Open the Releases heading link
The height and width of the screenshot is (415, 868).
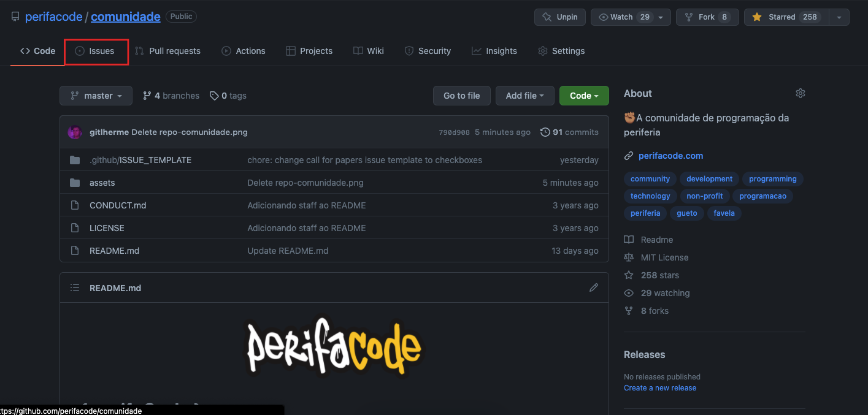click(x=644, y=354)
